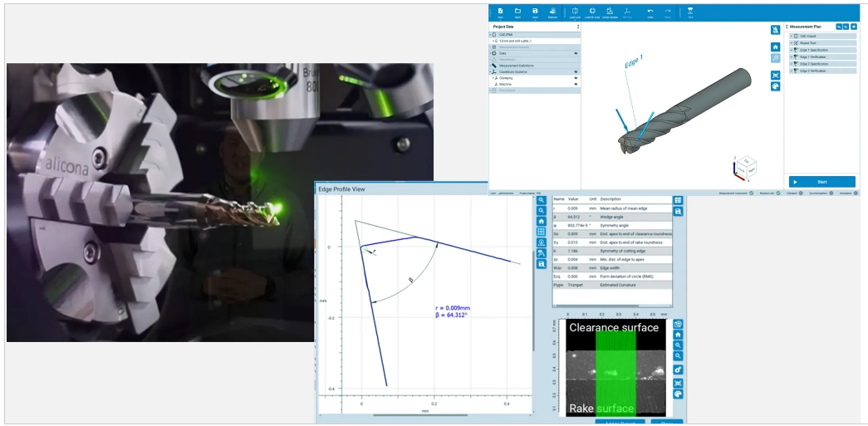This screenshot has width=868, height=426.
Task: Collapse the Coordinate Systems tree node
Action: (490, 72)
